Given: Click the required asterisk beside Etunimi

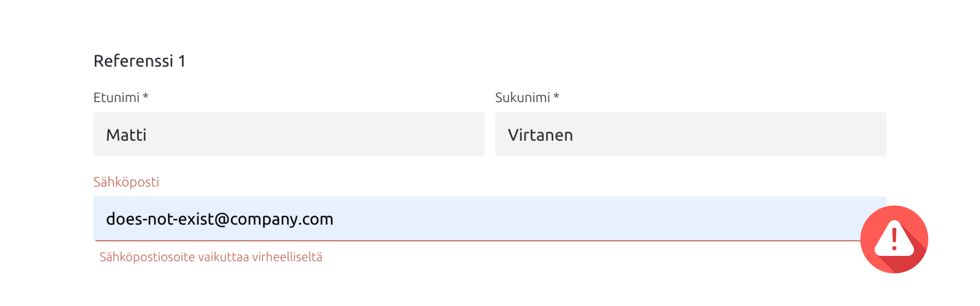Looking at the screenshot, I should pyautogui.click(x=145, y=97).
